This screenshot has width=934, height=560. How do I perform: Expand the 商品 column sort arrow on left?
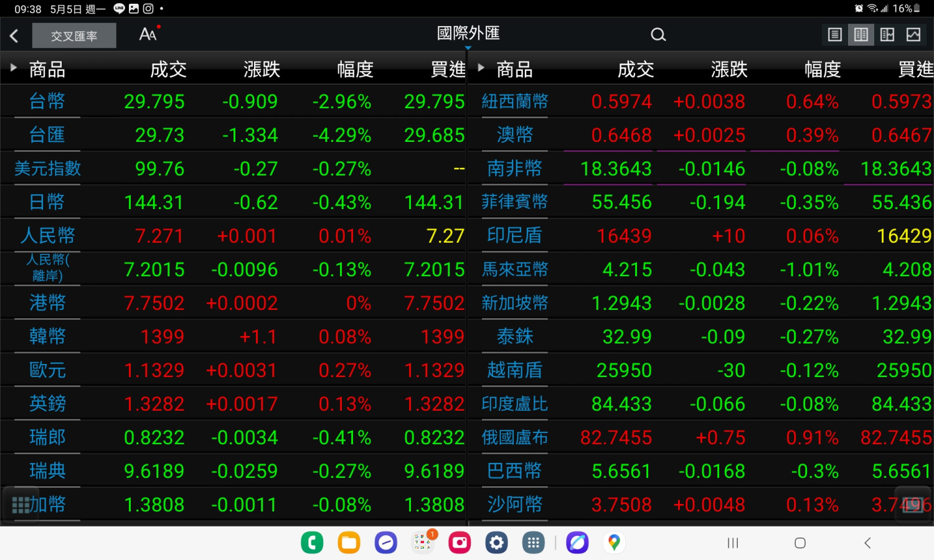pyautogui.click(x=12, y=67)
